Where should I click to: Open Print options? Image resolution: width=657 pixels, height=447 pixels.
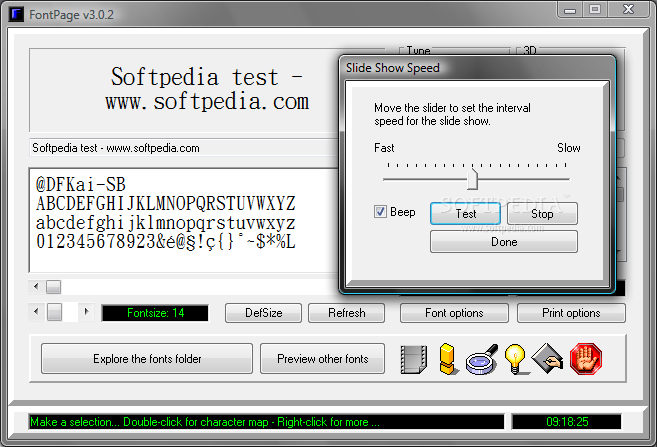click(x=571, y=313)
